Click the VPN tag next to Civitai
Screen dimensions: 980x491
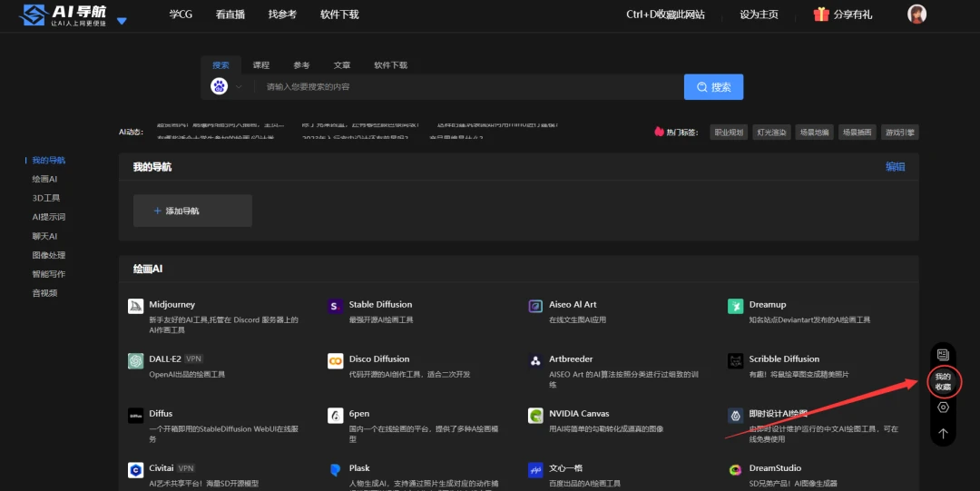[x=186, y=468]
